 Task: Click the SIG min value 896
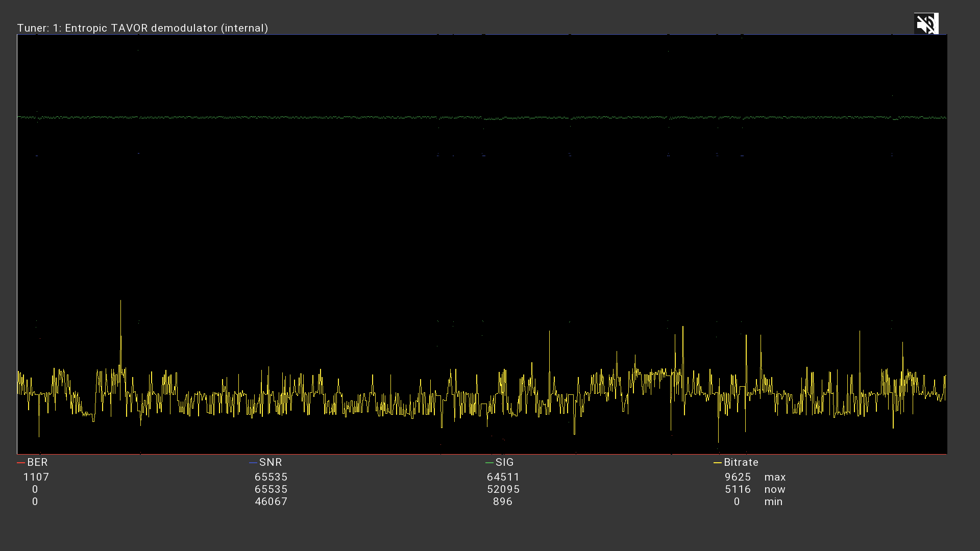pos(503,502)
